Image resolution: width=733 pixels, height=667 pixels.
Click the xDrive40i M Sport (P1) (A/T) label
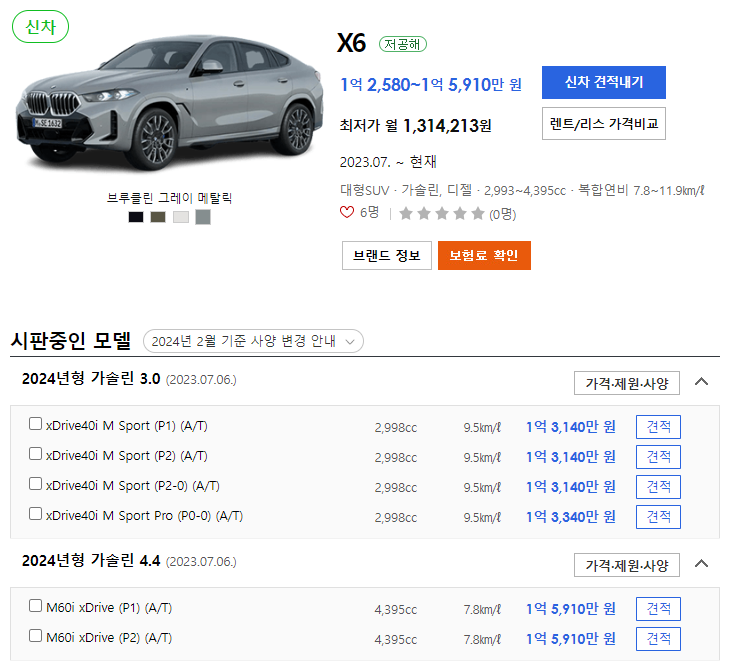(x=127, y=426)
